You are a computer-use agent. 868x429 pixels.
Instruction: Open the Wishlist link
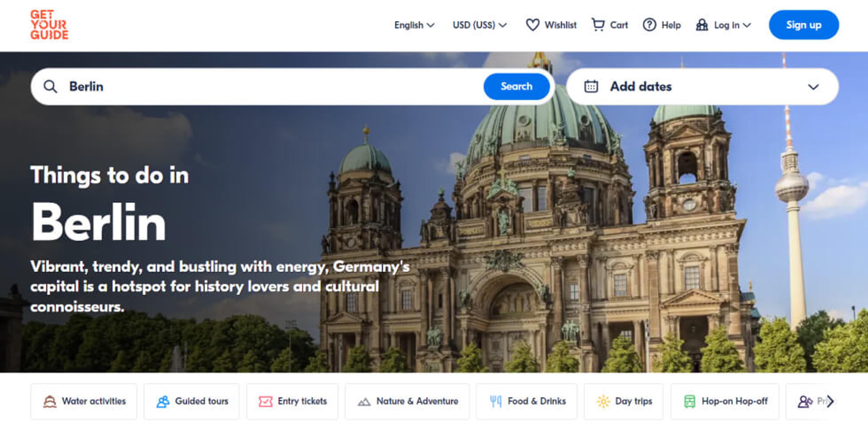click(x=551, y=25)
